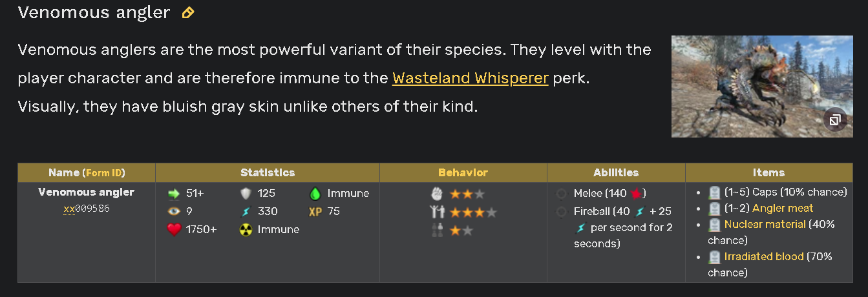Viewport: 868px width, 297px height.
Task: Click the XP experience icon
Action: [x=315, y=211]
